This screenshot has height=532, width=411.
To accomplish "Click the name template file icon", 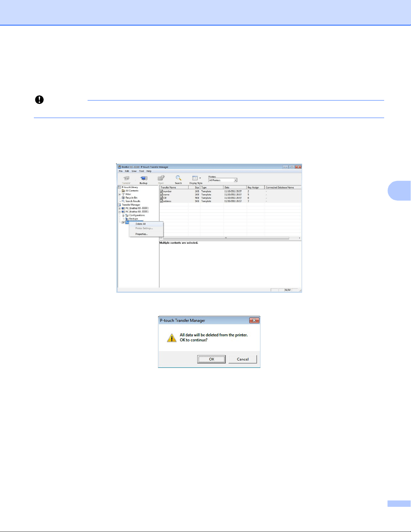I will coord(161,195).
